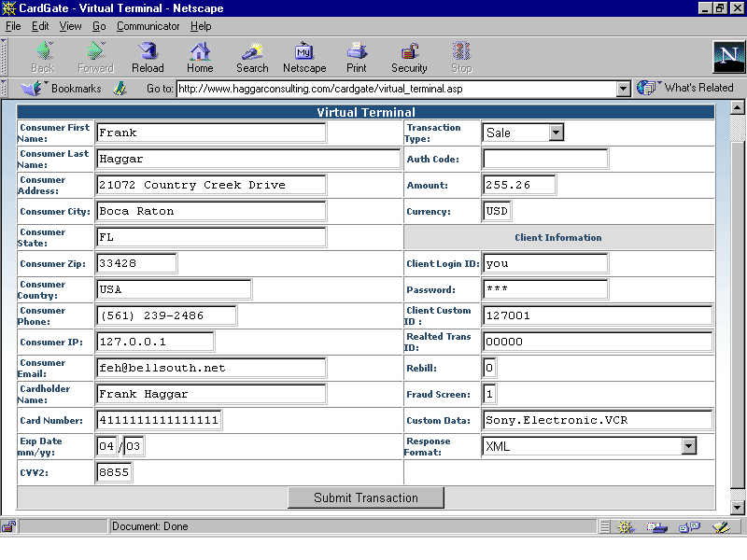Open the Response Format dropdown
Image resolution: width=747 pixels, height=560 pixels.
pyautogui.click(x=688, y=446)
